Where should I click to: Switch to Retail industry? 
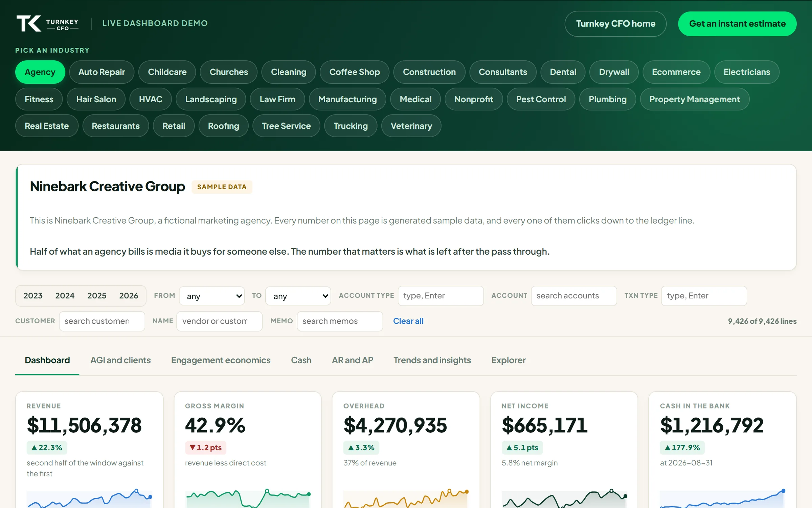click(174, 126)
